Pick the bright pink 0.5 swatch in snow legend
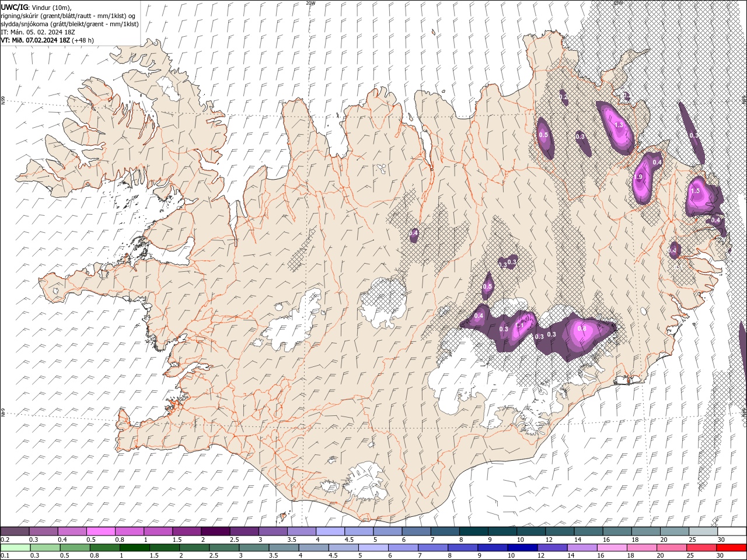Viewport: 747px width, 560px height. click(x=101, y=531)
